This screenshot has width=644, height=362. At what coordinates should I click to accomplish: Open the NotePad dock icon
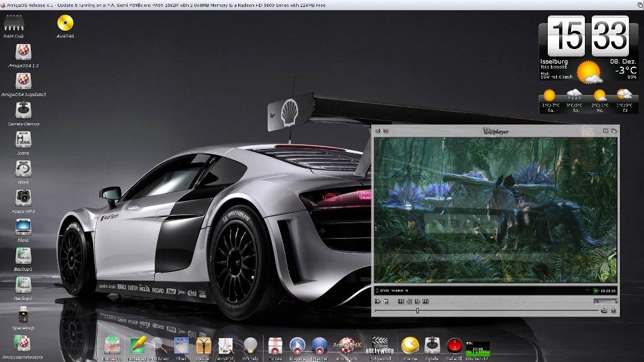point(138,345)
